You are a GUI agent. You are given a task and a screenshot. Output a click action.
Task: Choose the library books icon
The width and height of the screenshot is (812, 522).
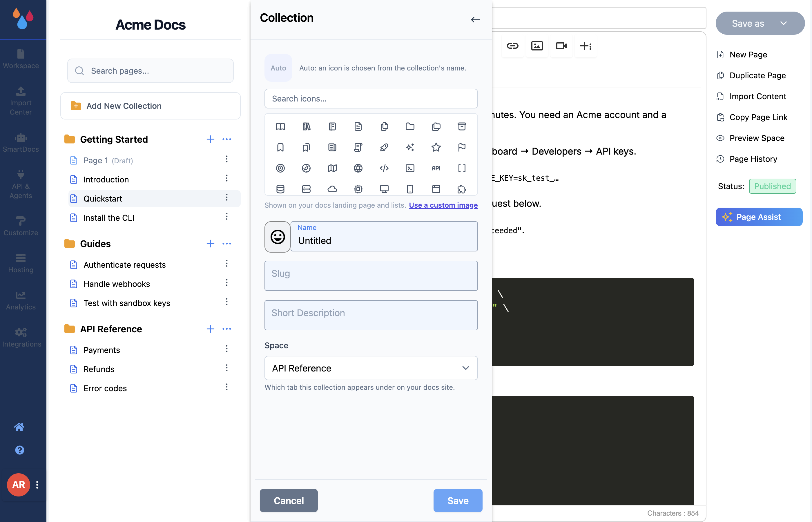click(306, 126)
